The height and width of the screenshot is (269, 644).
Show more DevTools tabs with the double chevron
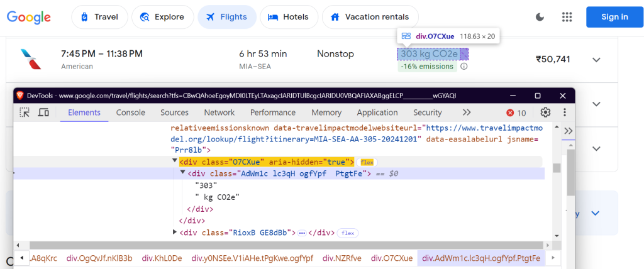(467, 113)
